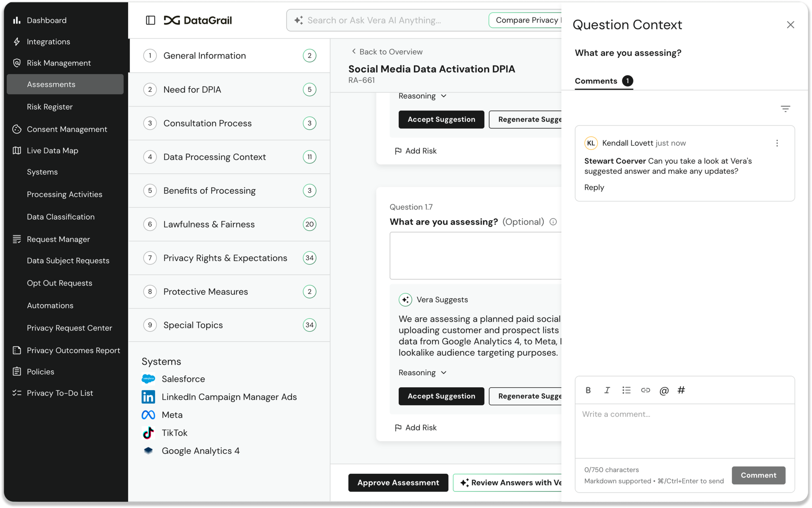Go to Processing Activities
The height and width of the screenshot is (508, 812).
click(x=65, y=194)
